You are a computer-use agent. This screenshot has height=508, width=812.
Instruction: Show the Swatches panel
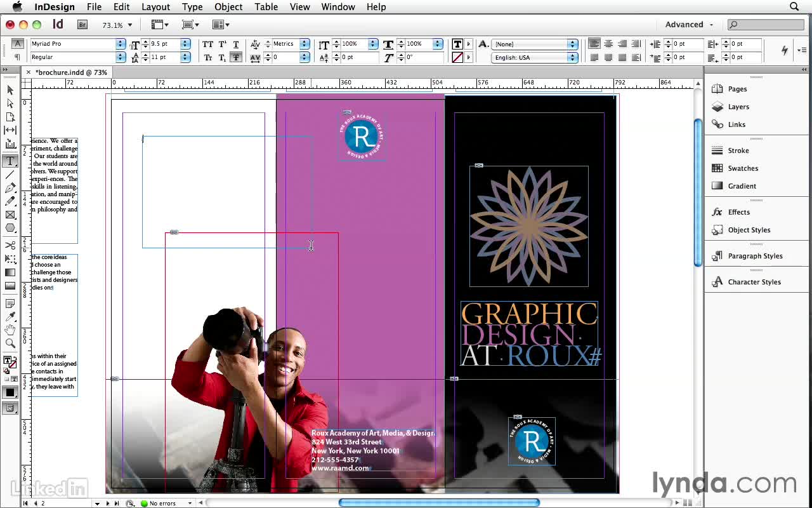click(x=743, y=168)
